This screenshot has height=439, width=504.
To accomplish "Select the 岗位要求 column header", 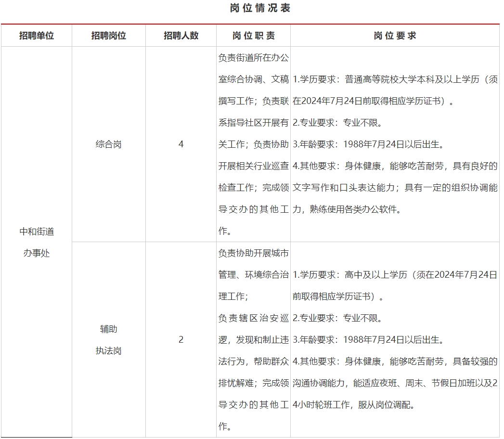I will tap(395, 35).
